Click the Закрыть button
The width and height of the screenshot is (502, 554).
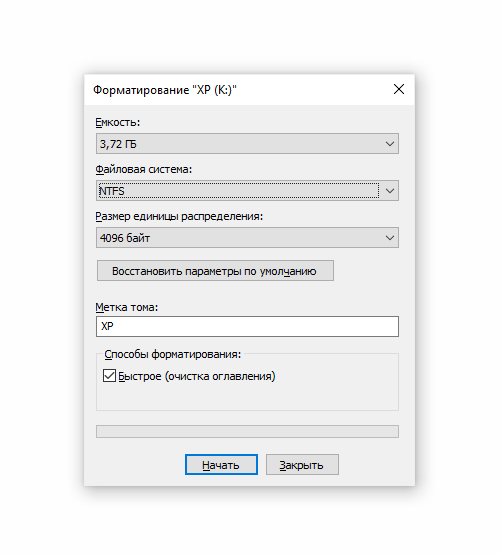click(x=302, y=465)
